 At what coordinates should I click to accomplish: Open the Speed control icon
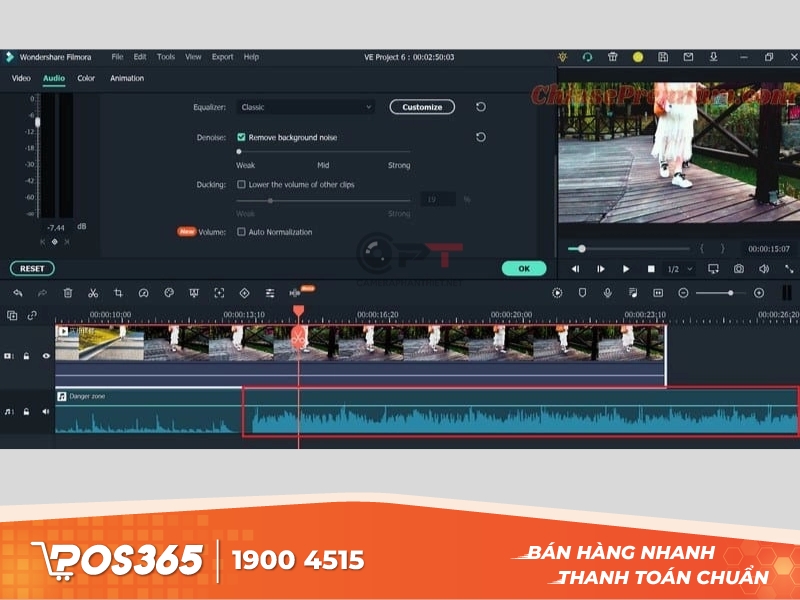point(143,293)
